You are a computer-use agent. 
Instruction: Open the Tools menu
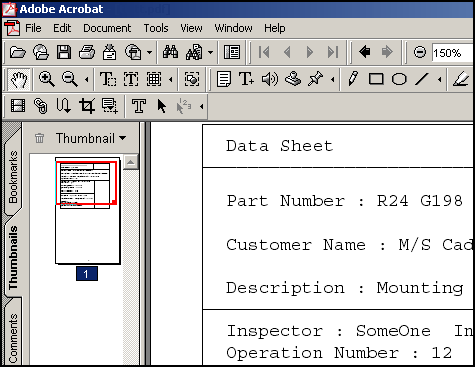(156, 28)
